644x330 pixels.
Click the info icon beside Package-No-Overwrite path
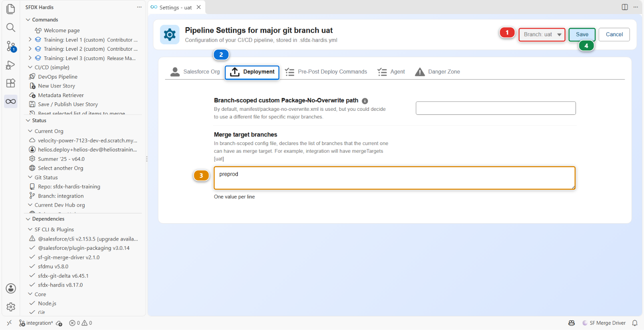(365, 101)
